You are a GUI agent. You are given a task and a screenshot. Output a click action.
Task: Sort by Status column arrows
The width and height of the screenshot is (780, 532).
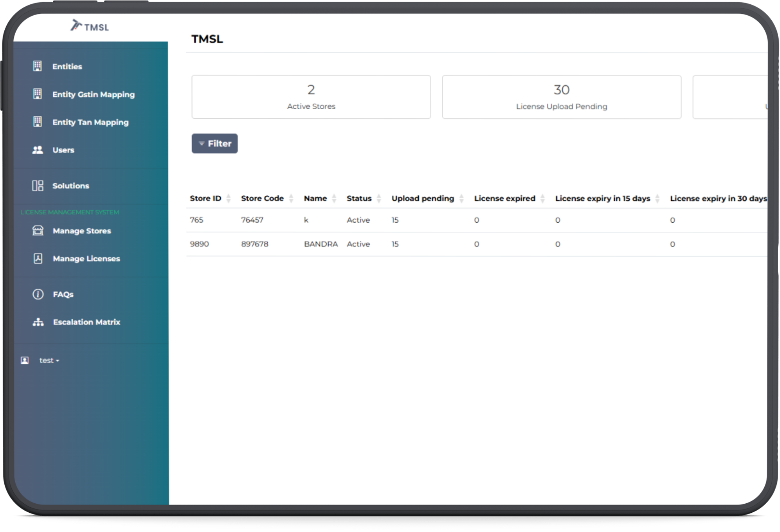click(379, 198)
